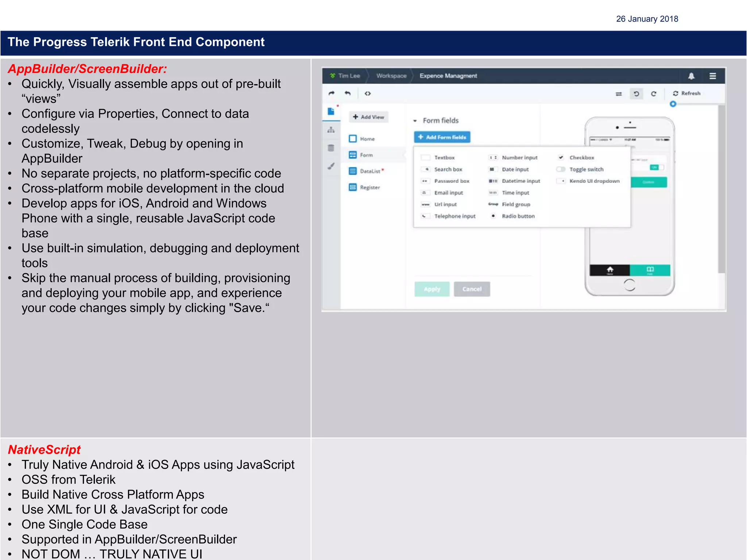747x560 pixels.
Task: Choose Number input field type
Action: (x=513, y=157)
